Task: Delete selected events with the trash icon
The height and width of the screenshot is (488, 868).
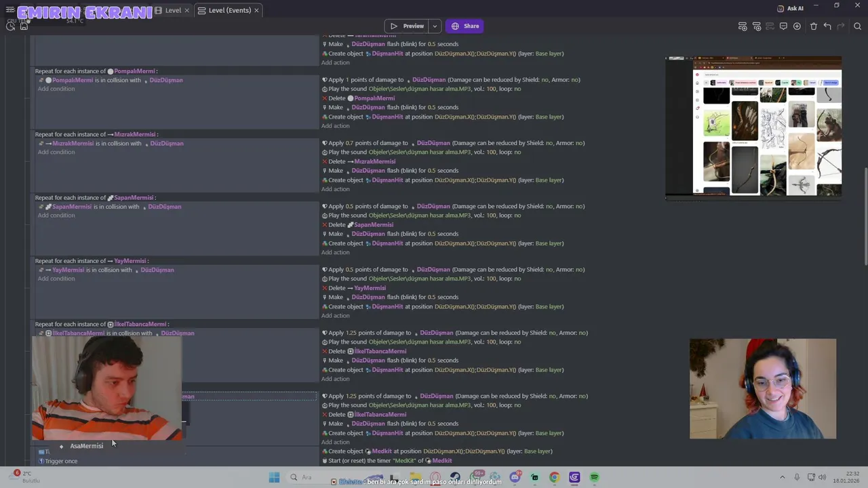Action: pos(814,26)
